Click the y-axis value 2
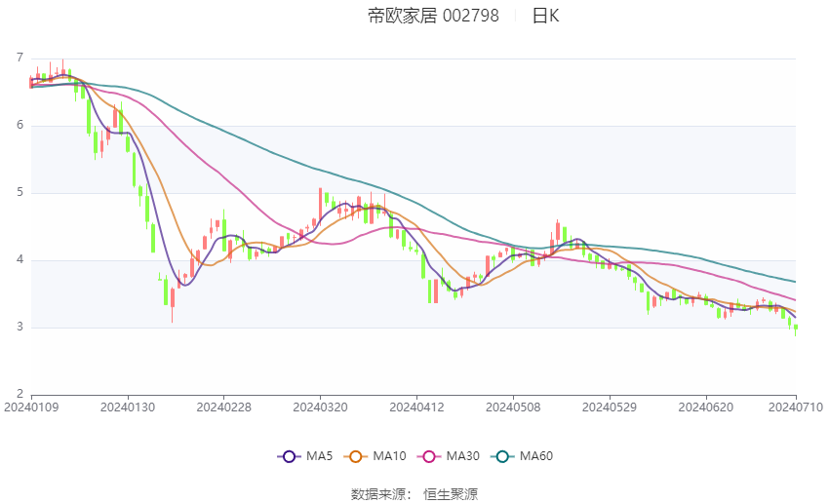829x504 pixels. (x=20, y=394)
